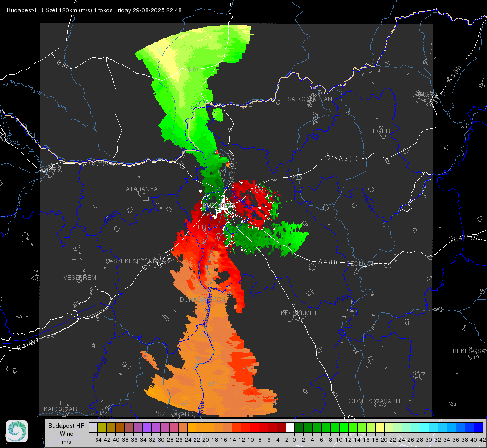This screenshot has width=487, height=448.
Task: Click the pale yellow 18–20 m/s legend swatch
Action: click(380, 428)
